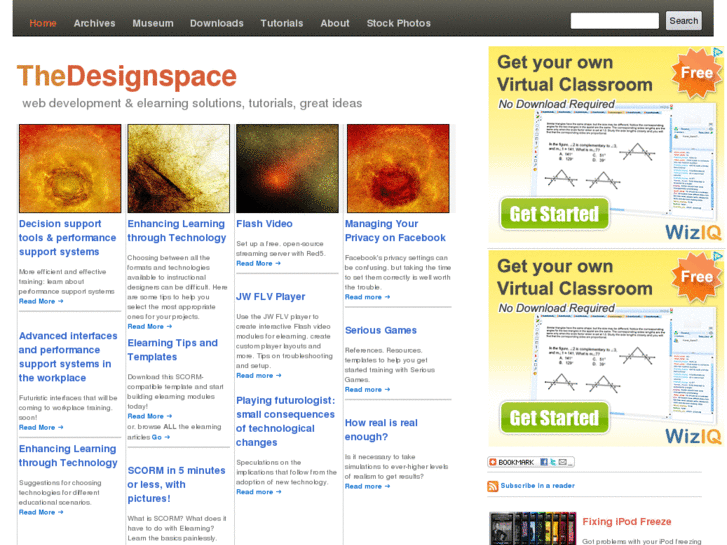Open Decision support tools & performance article
727x545 pixels.
click(x=67, y=237)
